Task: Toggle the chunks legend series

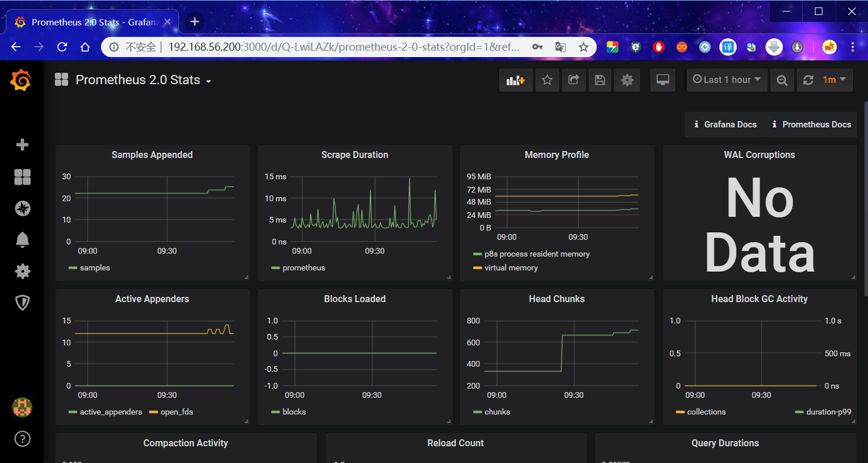Action: point(497,412)
